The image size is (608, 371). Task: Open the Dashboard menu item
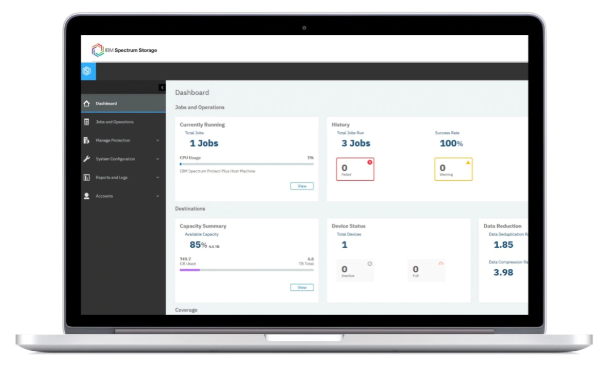123,104
